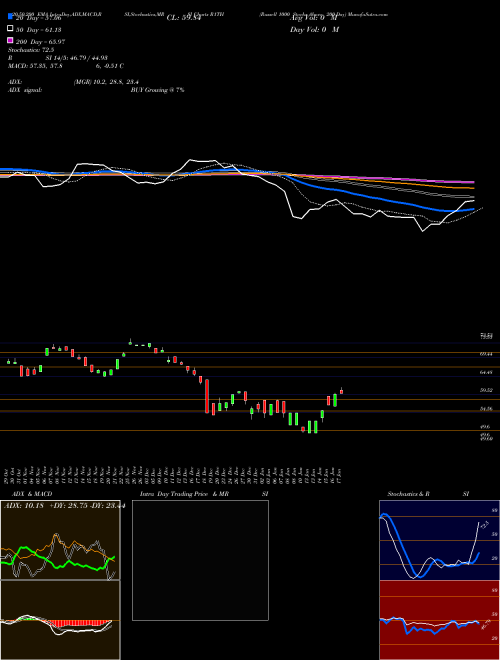Click the 'Intra Day Trading Price & MR' title

(184, 494)
